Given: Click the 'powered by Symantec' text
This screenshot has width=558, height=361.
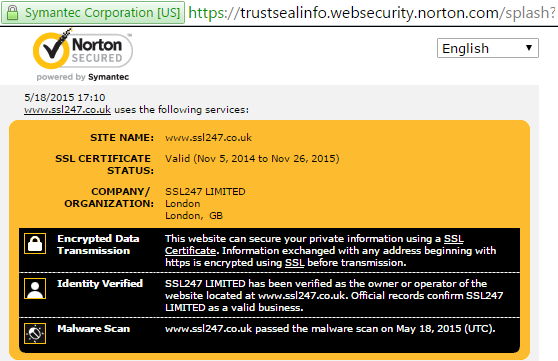Looking at the screenshot, I should pos(83,77).
